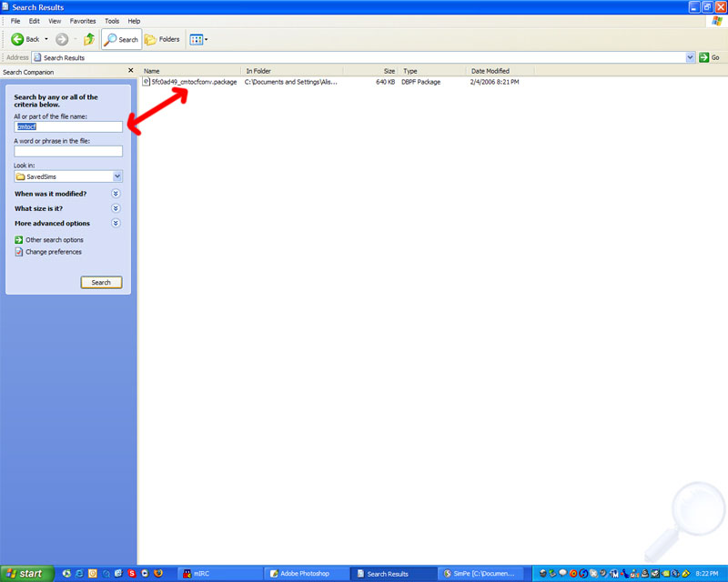The width and height of the screenshot is (728, 582).
Task: Click the Search Results address bar icon
Action: [37, 57]
